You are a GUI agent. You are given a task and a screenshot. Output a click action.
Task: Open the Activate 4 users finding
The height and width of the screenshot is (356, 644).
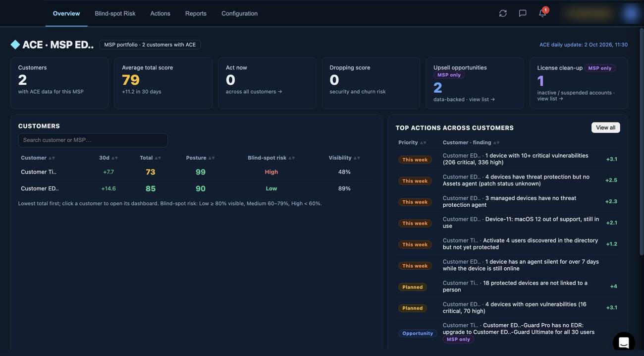[520, 244]
